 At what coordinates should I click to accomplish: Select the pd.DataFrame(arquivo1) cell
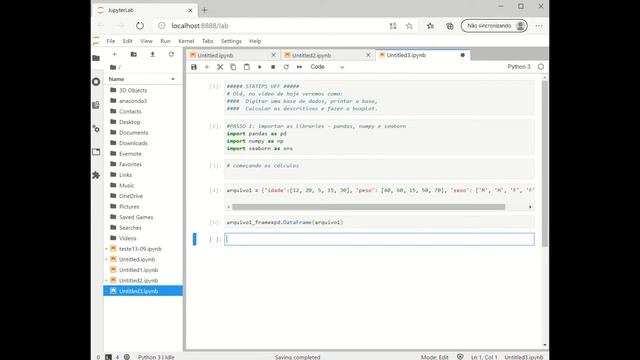[x=379, y=222]
